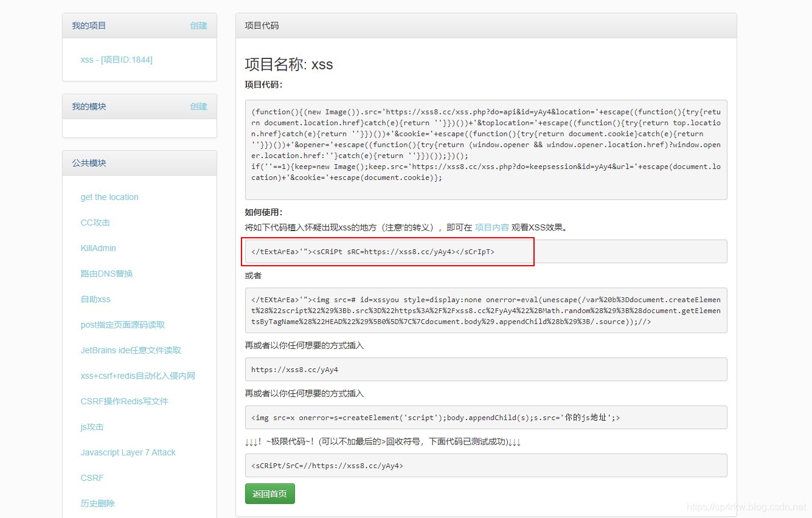
Task: Click 创建 link beside 我的模块
Action: coord(198,106)
